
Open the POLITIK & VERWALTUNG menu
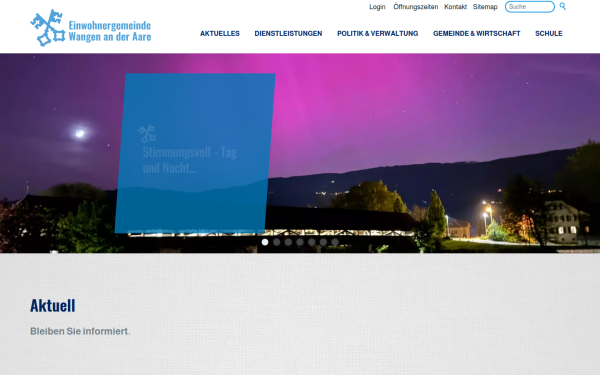tap(377, 34)
